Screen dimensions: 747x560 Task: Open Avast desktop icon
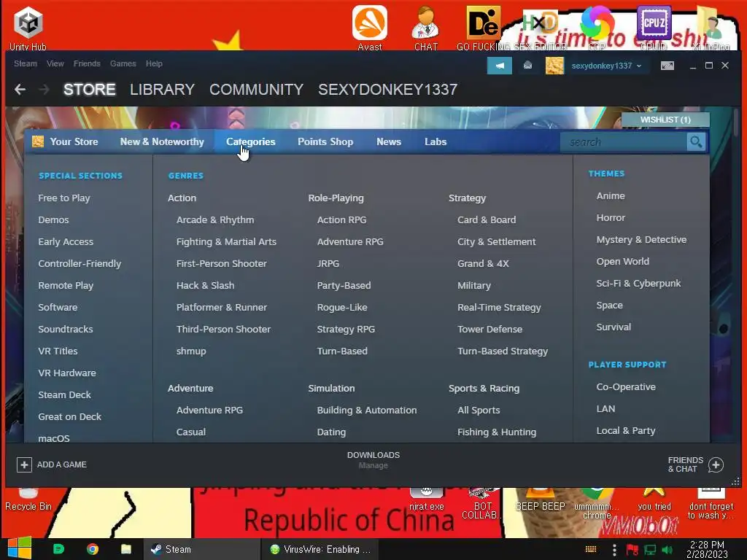[370, 28]
